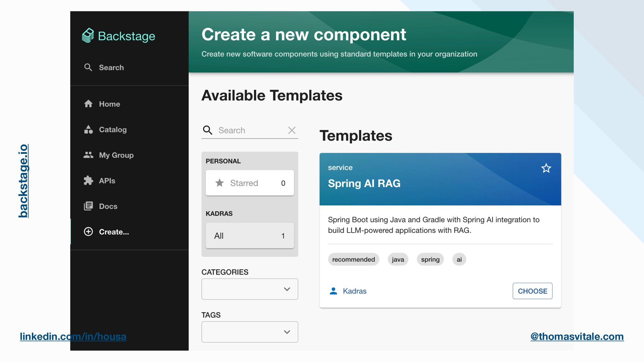Viewport: 644px width, 362px height.
Task: Go to Home via house icon
Action: click(88, 104)
